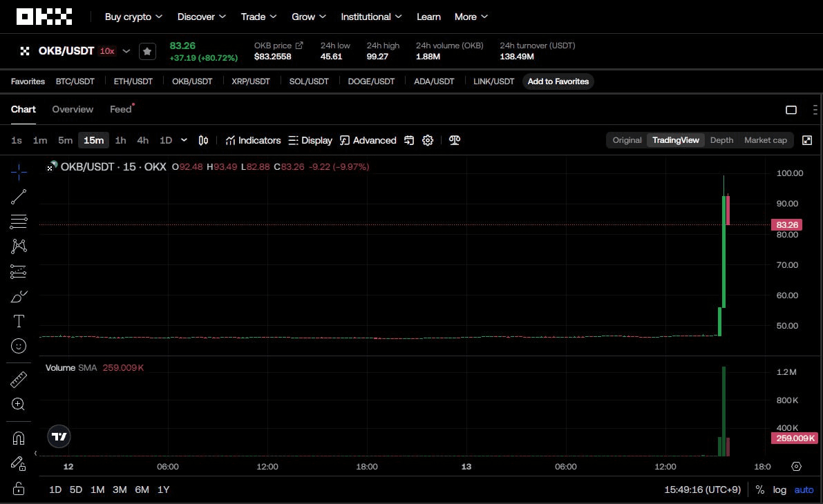Toggle lock all drawings padlock
The image size is (823, 504).
[x=19, y=488]
